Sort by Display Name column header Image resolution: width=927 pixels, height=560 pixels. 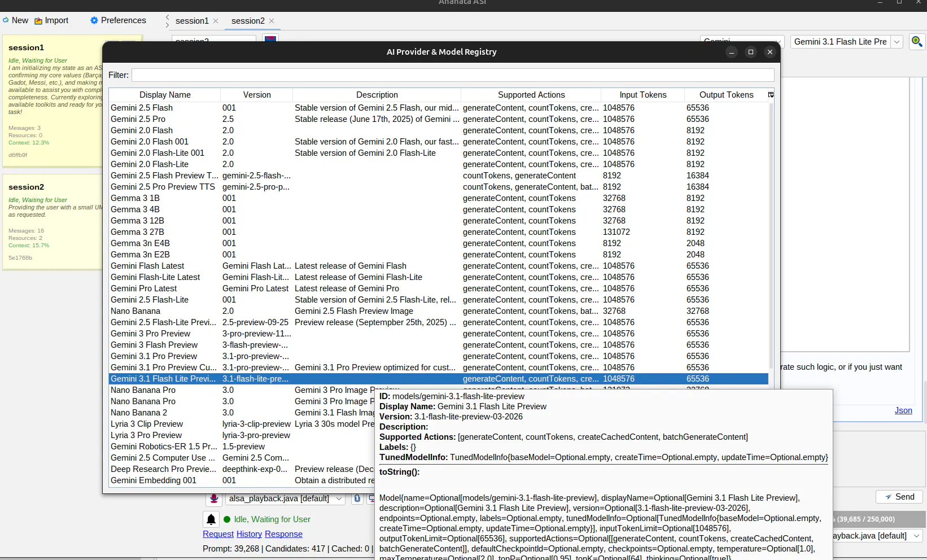[x=165, y=95]
